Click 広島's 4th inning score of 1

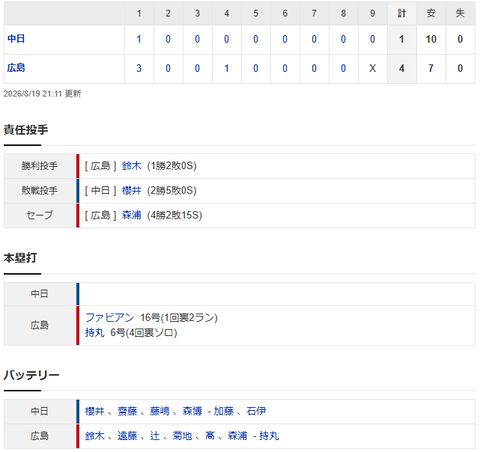pyautogui.click(x=227, y=68)
